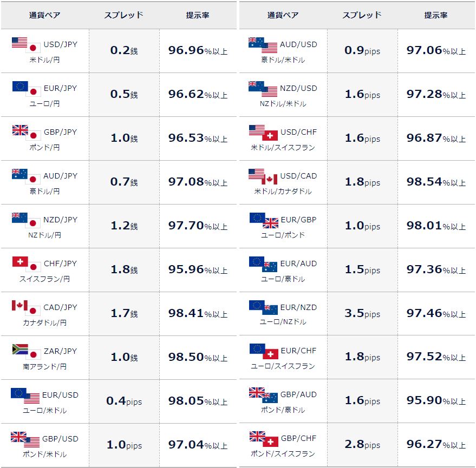The image size is (476, 468).
Task: Click the EUR/USD pair label
Action: click(60, 395)
